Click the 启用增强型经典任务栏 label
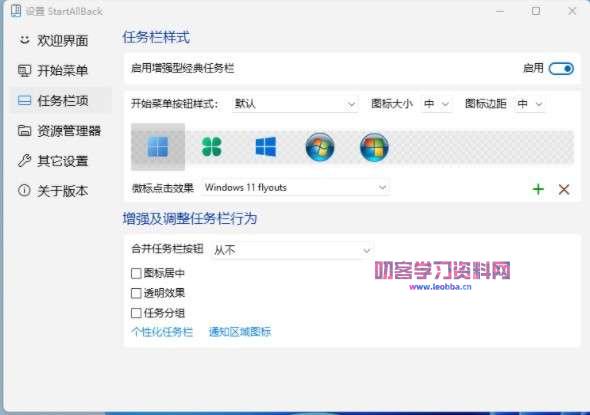This screenshot has width=590, height=415. pos(182,68)
